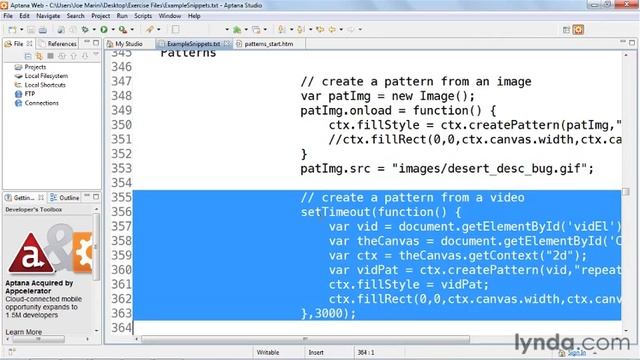The width and height of the screenshot is (640, 360).
Task: Toggle Link with Editor in File view
Action: point(39,56)
